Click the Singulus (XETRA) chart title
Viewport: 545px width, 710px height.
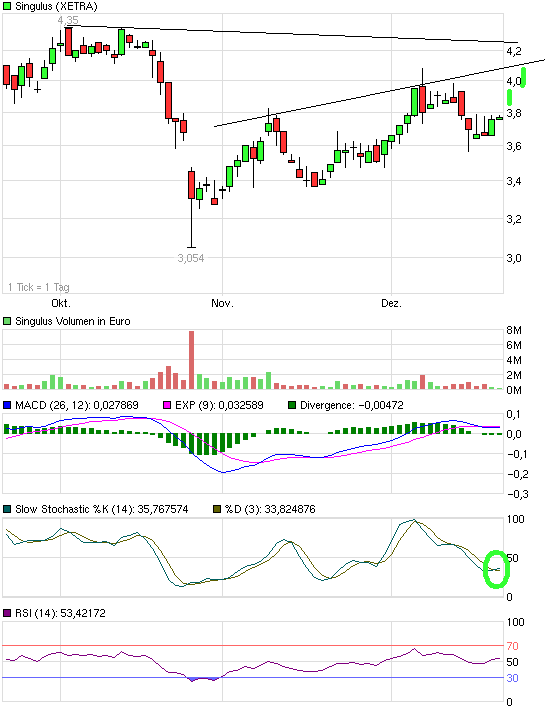(56, 6)
